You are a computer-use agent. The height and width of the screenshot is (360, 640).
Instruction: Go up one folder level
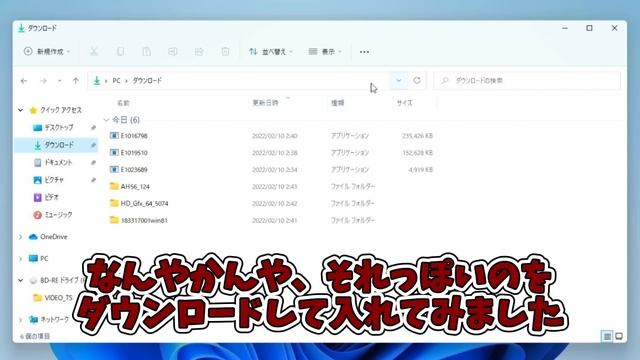pos(76,81)
